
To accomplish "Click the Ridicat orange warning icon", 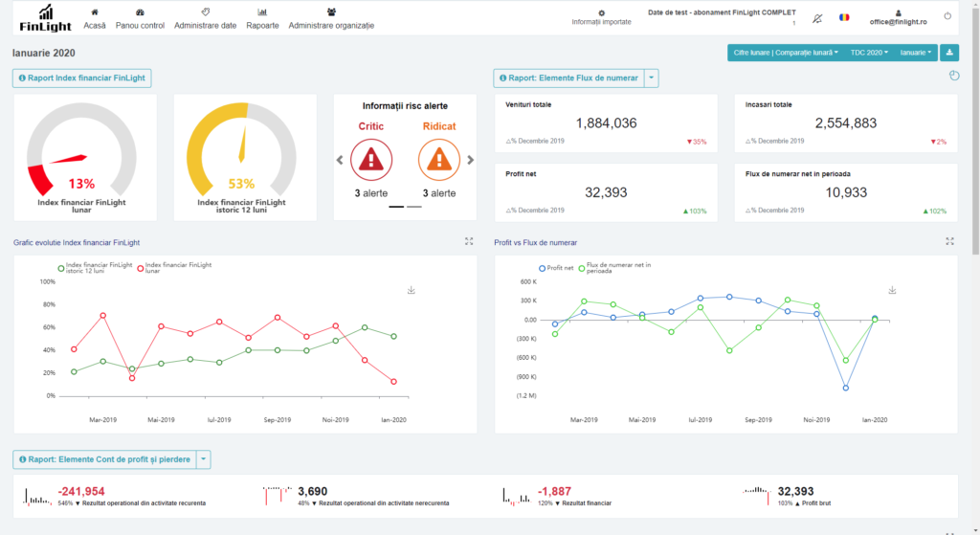I will (438, 160).
